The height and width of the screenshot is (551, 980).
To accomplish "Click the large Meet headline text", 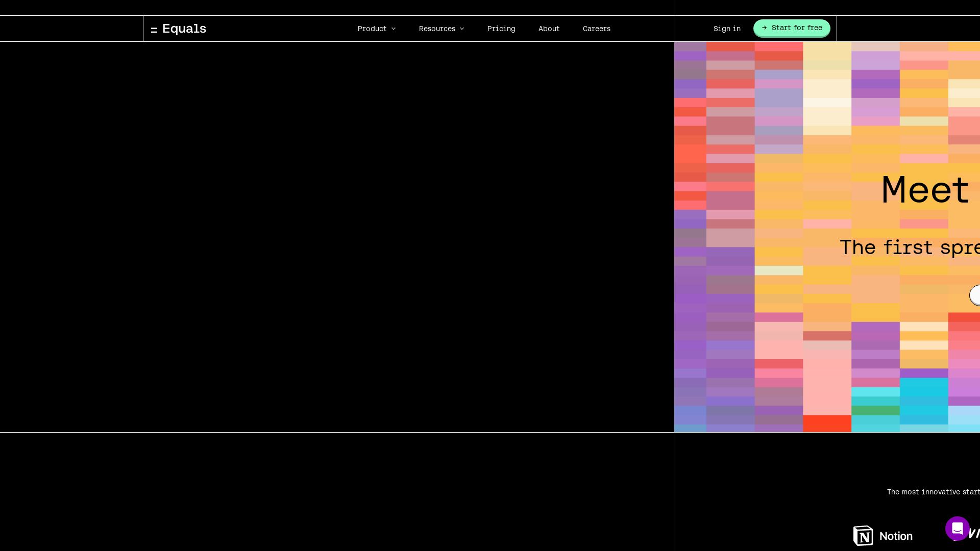I will click(925, 189).
